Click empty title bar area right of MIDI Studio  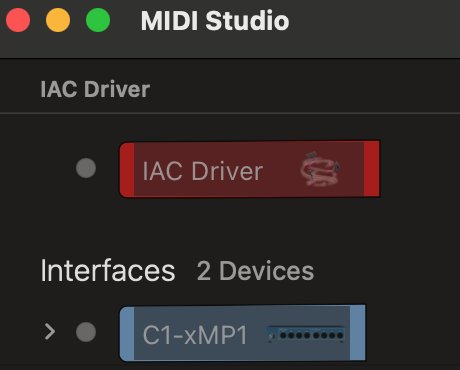373,21
